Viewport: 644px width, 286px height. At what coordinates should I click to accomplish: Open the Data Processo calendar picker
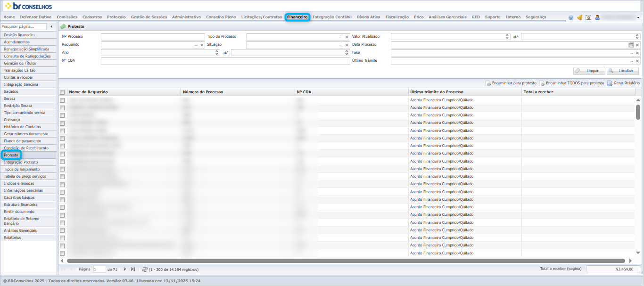point(631,45)
